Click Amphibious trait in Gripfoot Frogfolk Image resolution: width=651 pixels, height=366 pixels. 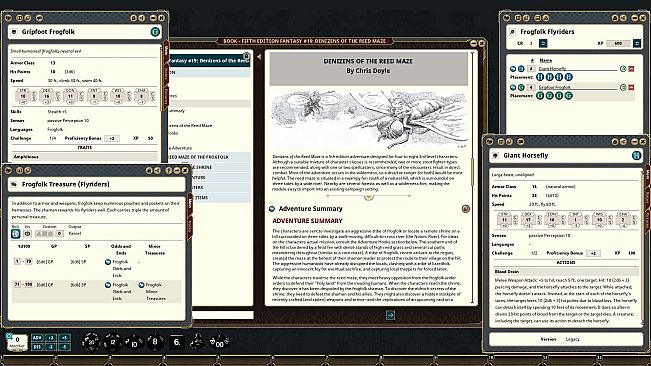[x=84, y=157]
